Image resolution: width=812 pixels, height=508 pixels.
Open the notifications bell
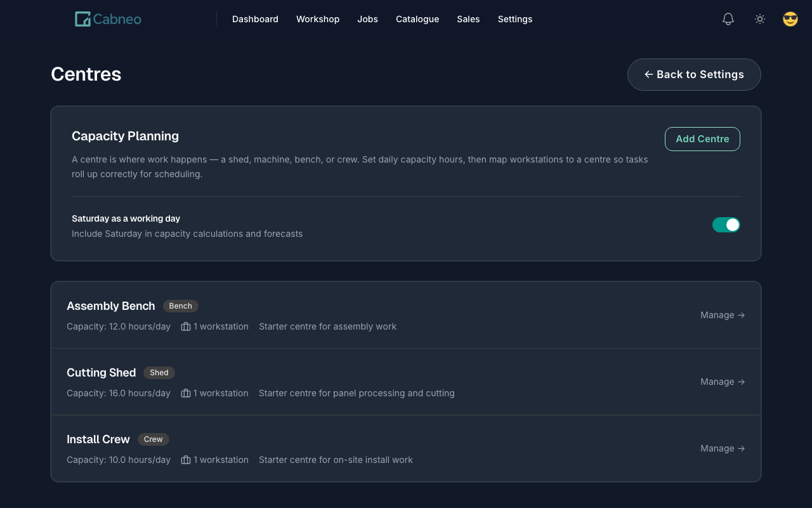[x=728, y=19]
